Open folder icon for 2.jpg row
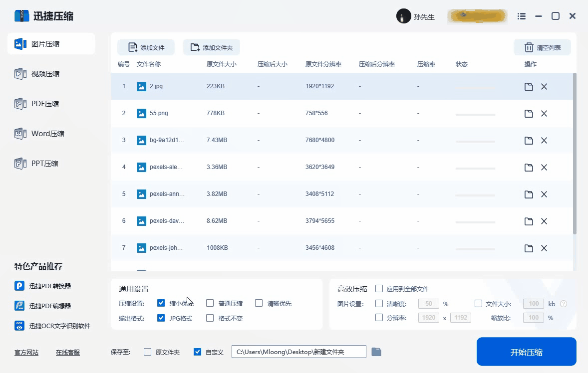Image resolution: width=588 pixels, height=373 pixels. tap(529, 86)
